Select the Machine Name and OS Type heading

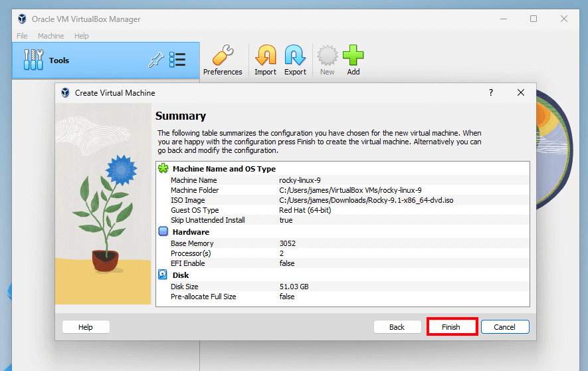click(225, 169)
